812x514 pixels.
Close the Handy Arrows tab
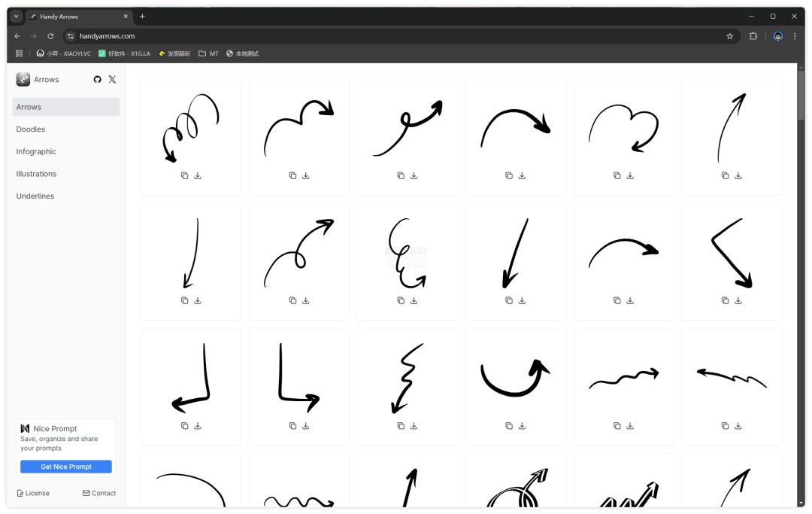tap(126, 17)
